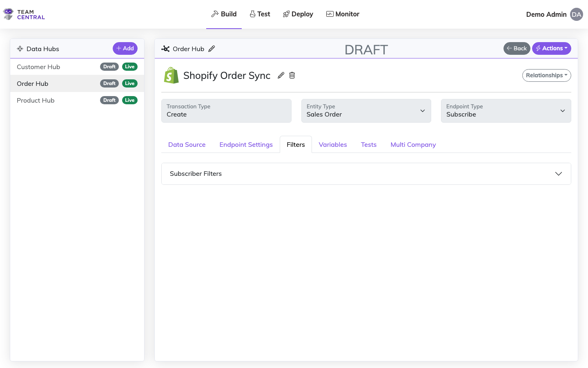Switch to the Data Source tab
588x368 pixels.
point(187,144)
